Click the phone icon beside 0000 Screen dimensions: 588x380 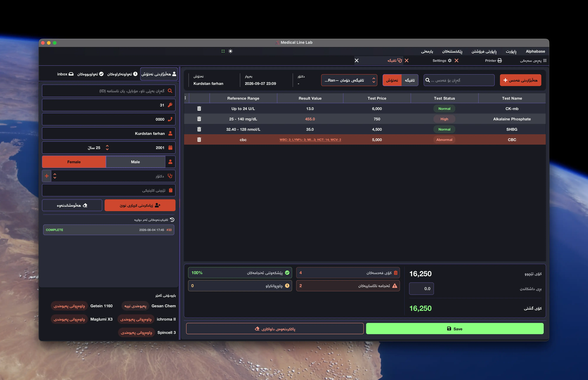[x=170, y=119]
